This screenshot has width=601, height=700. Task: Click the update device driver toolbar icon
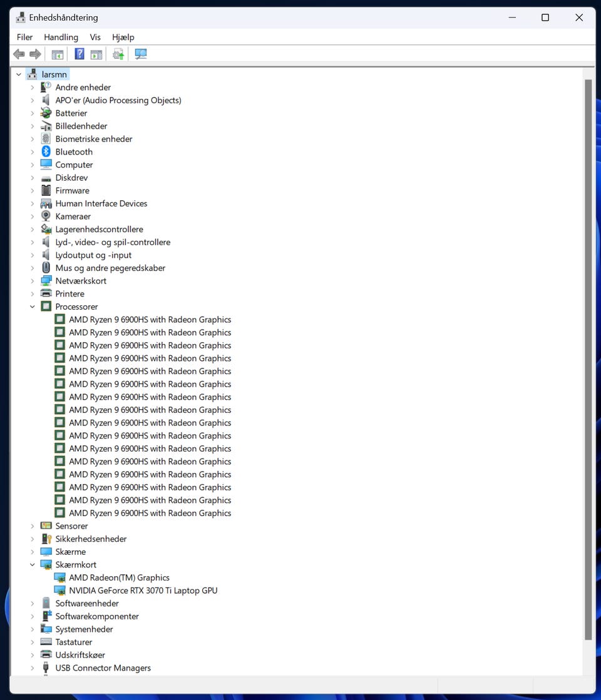pyautogui.click(x=118, y=54)
